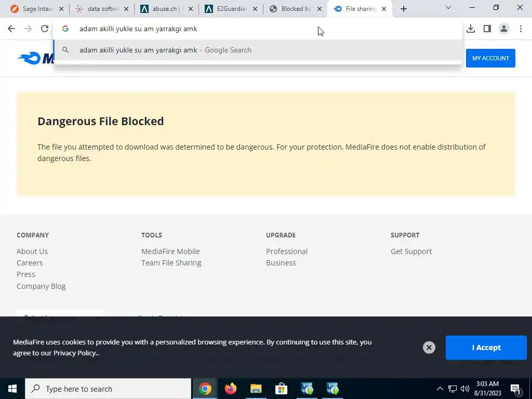The width and height of the screenshot is (532, 399).
Task: Open the Chrome profile avatar
Action: tap(504, 29)
